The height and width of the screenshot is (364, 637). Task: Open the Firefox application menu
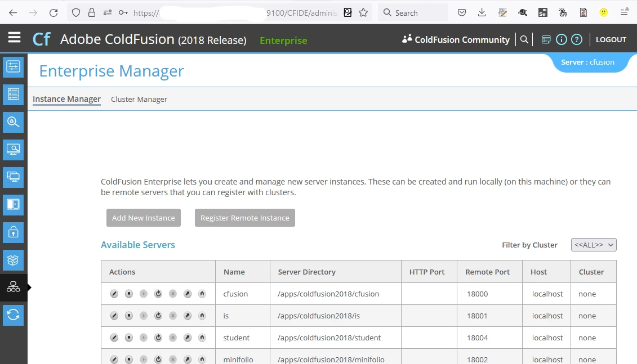625,12
